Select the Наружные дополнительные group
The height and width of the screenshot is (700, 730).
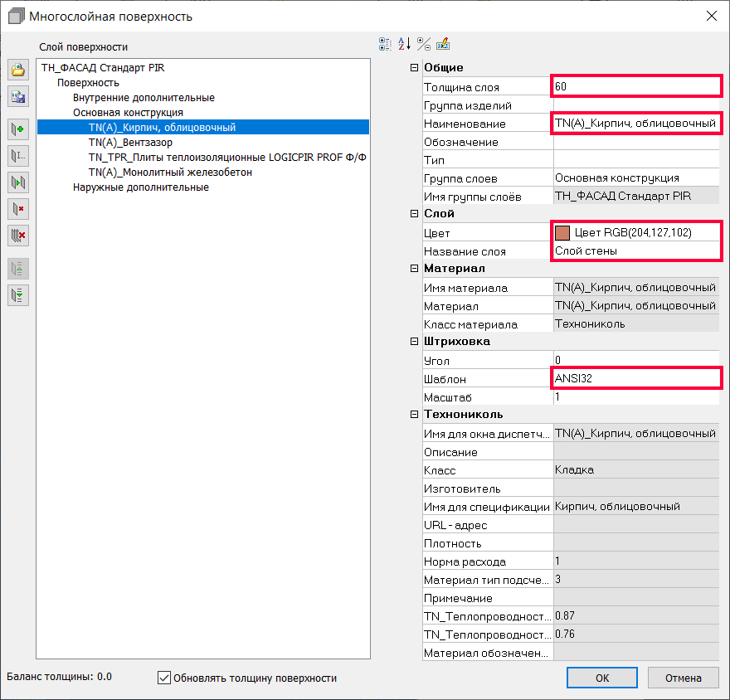[x=140, y=187]
